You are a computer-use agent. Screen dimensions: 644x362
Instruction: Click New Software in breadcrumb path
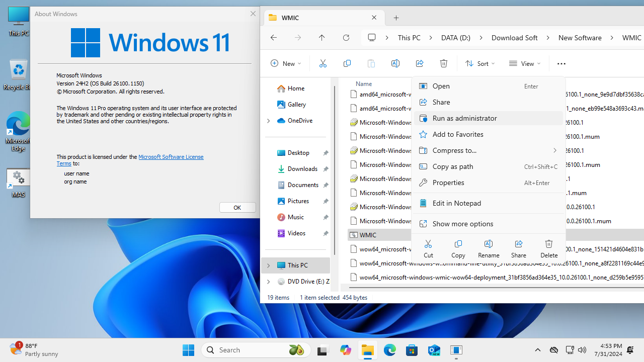tap(580, 38)
